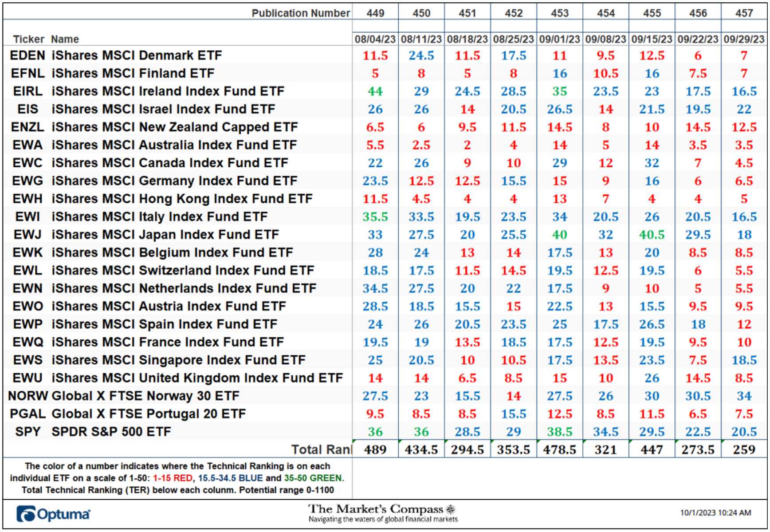The image size is (770, 532).
Task: Click the EWG ticker
Action: pos(27,181)
